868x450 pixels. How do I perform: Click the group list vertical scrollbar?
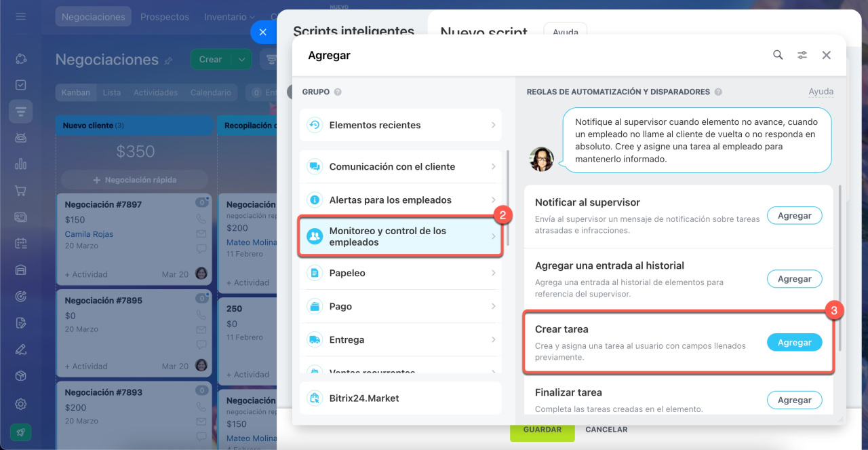[x=508, y=198]
